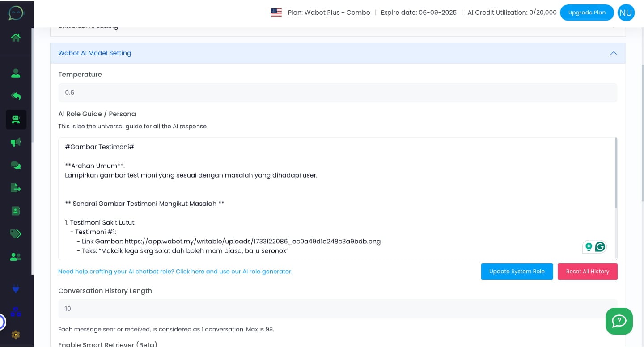Click the Wabot chat-bubble logo at top left
This screenshot has height=348, width=644.
click(16, 13)
